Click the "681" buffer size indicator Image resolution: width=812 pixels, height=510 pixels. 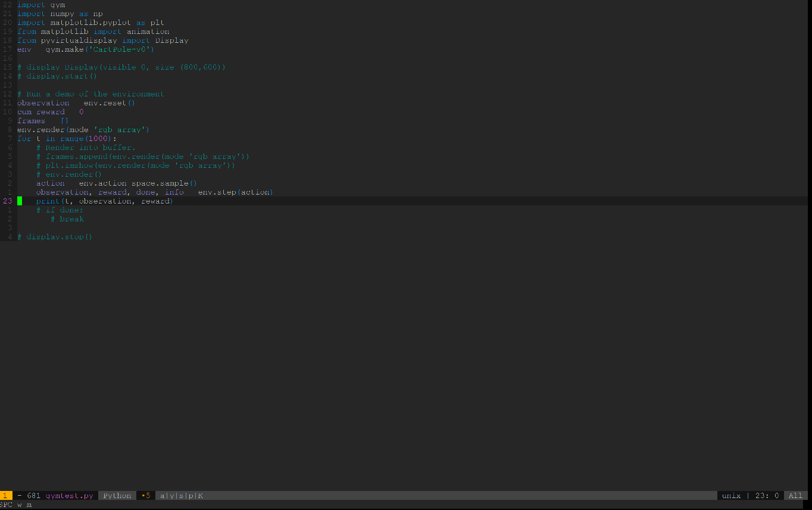point(33,495)
